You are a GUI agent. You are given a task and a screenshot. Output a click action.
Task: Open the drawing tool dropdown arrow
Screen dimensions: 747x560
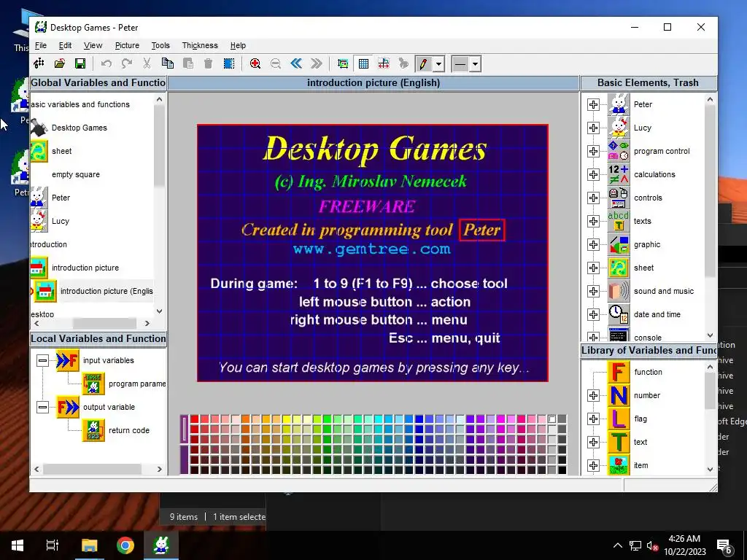[x=438, y=64]
